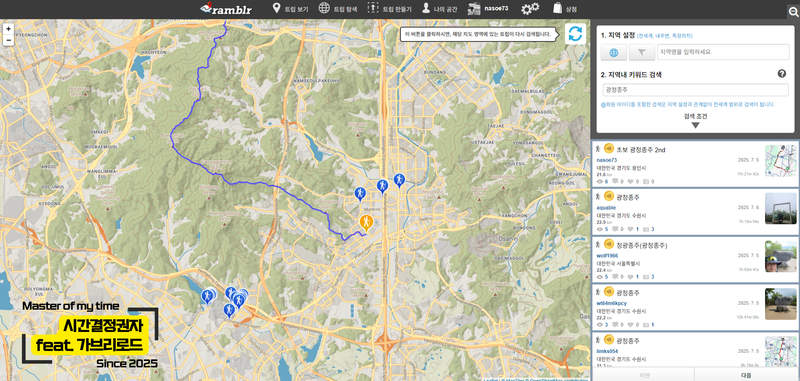Open the settings gears icon in header
The image size is (800, 381).
(x=530, y=9)
